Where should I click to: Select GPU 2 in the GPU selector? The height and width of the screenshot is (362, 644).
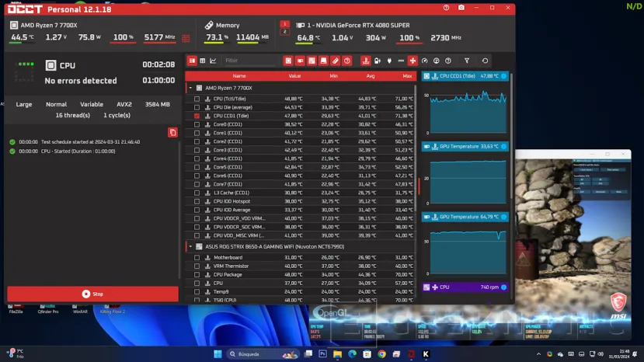284,32
